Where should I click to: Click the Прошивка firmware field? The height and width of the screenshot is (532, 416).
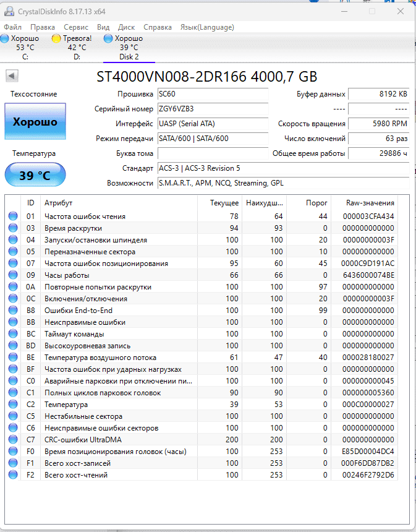coord(213,94)
